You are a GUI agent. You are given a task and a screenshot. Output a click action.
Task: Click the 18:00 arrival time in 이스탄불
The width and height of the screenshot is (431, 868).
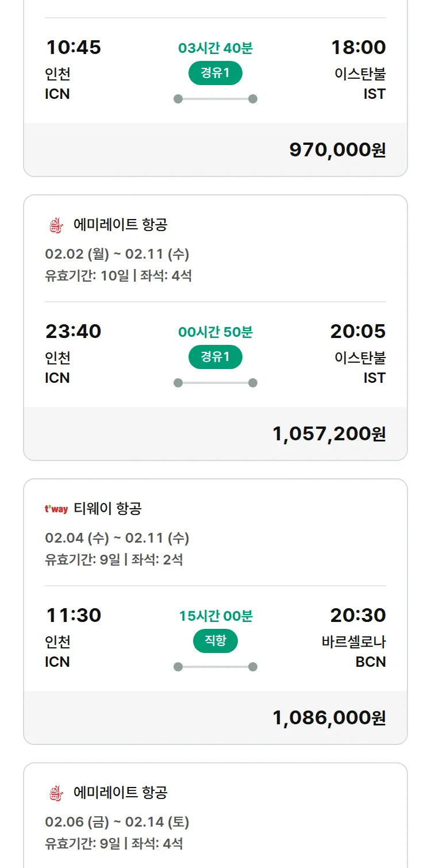point(358,47)
